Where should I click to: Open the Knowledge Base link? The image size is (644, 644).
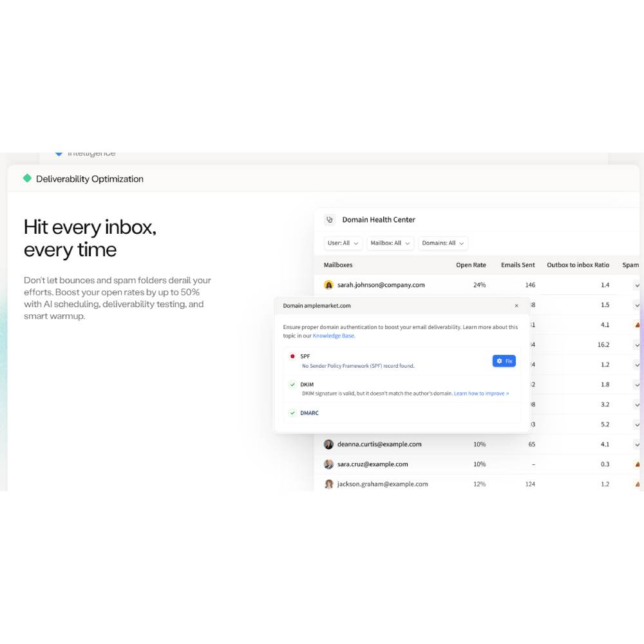pyautogui.click(x=333, y=336)
